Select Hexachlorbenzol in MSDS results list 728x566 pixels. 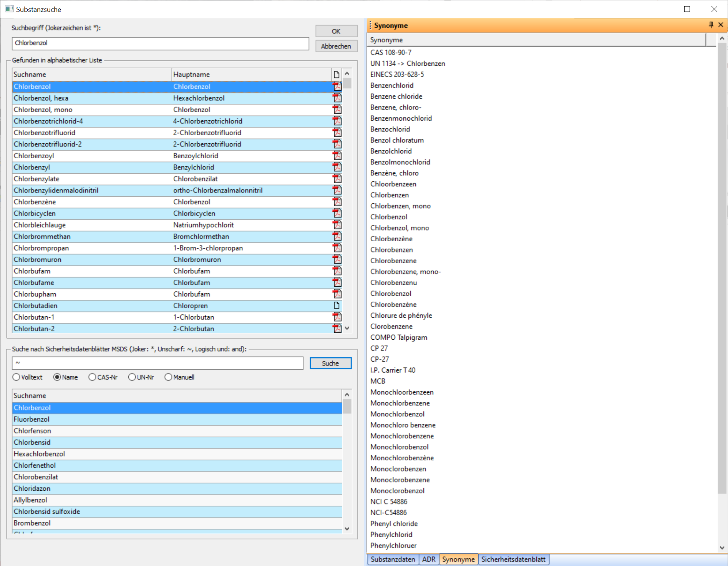pos(177,454)
